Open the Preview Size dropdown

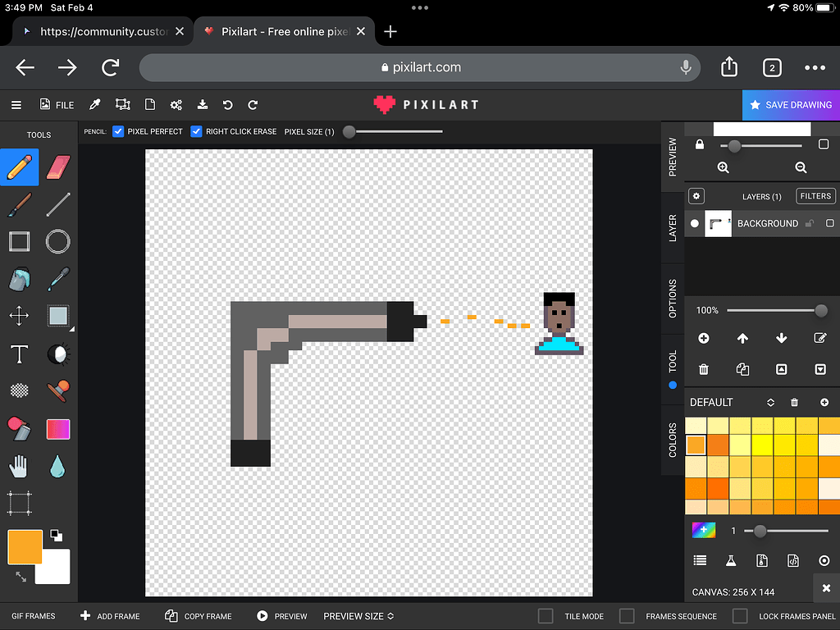(358, 616)
